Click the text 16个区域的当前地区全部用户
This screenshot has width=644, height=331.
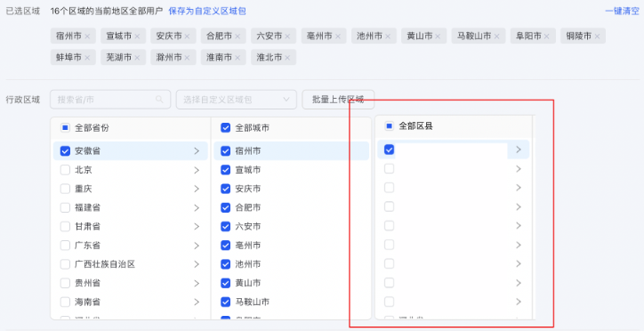pyautogui.click(x=107, y=11)
